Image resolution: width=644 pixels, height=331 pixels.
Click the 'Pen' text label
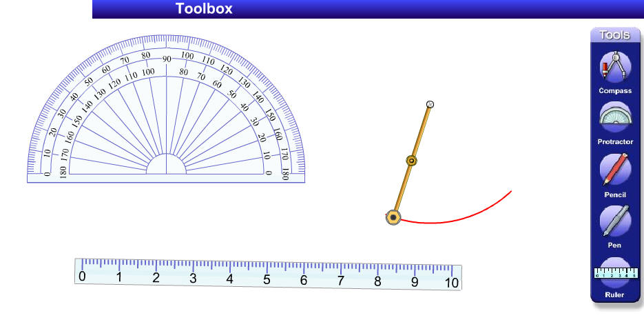tap(614, 245)
